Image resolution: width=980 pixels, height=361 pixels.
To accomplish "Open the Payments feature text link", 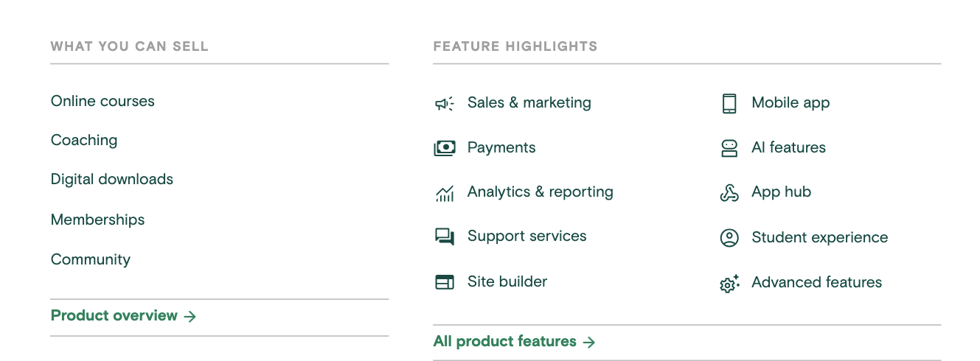I will click(x=501, y=147).
